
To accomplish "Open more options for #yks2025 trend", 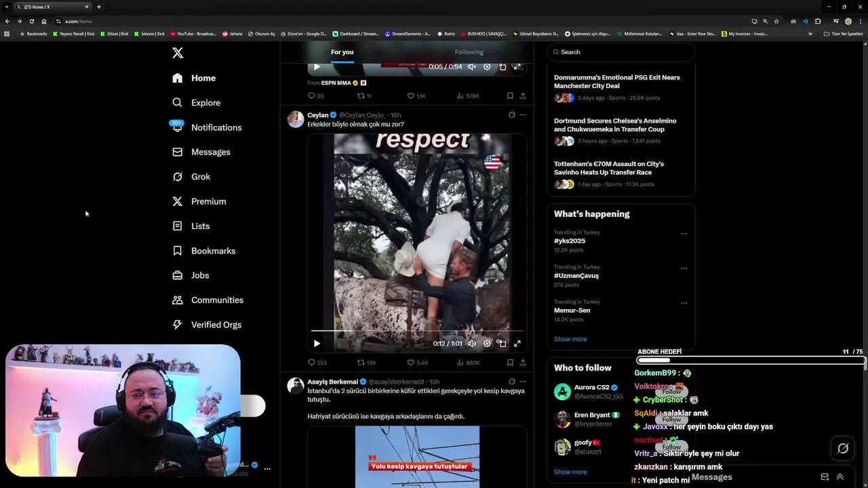I will pos(684,234).
